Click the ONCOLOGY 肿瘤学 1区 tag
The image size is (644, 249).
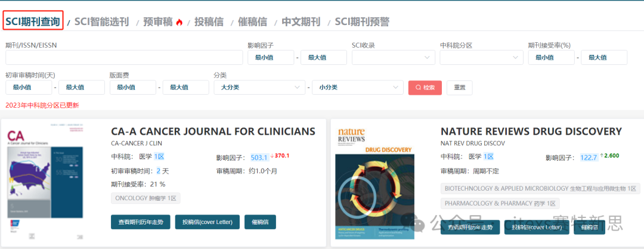[x=145, y=198]
